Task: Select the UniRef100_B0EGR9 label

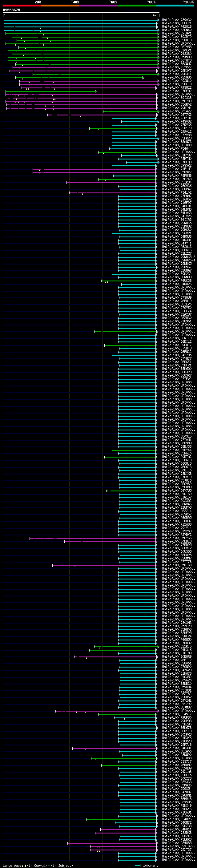Action: (x=176, y=656)
